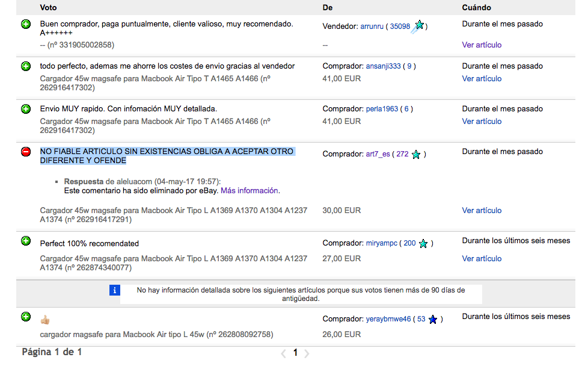
Task: Open buyer profile ansanji333
Action: (x=383, y=66)
